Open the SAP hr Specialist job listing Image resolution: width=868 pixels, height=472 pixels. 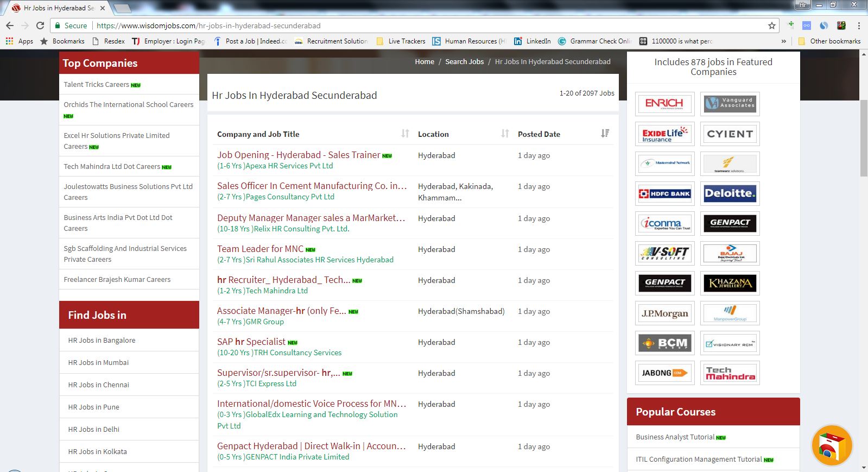[251, 342]
